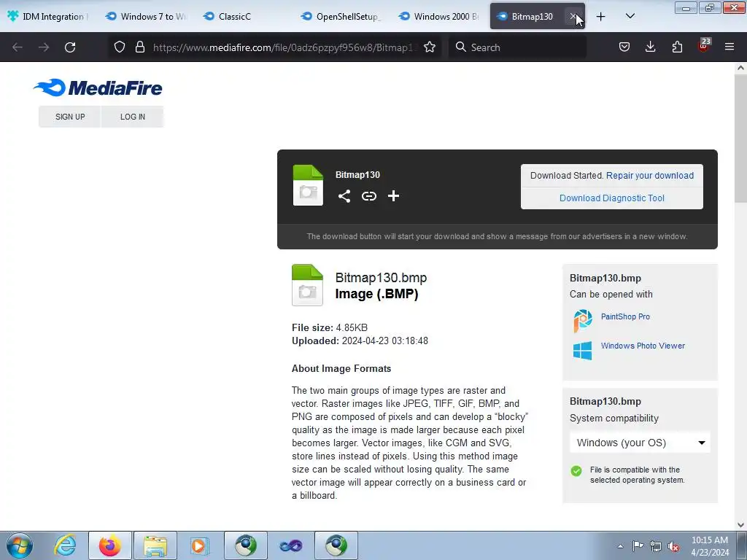The height and width of the screenshot is (560, 747).
Task: Click the 'Image (.BMP)' text
Action: pos(377,294)
